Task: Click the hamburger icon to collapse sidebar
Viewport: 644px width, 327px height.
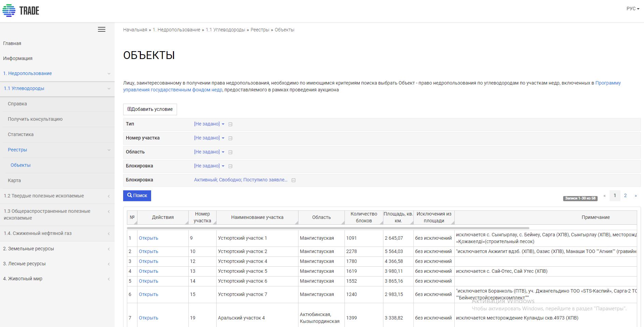Action: 102,29
